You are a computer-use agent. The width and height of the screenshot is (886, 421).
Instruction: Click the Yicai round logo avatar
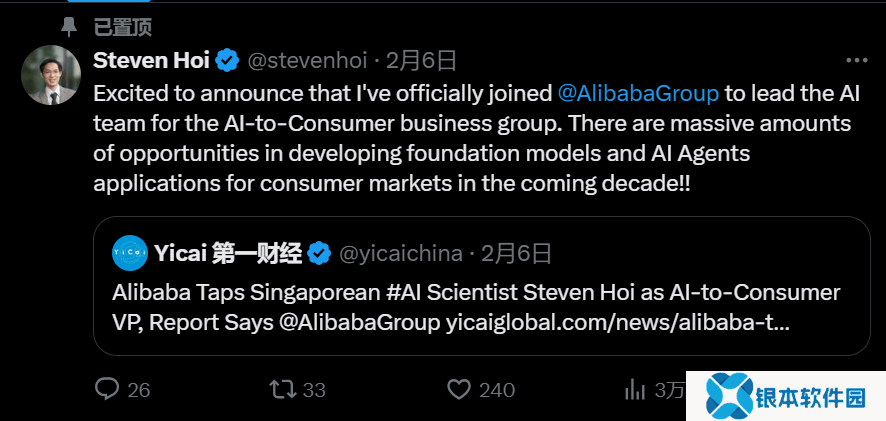pyautogui.click(x=130, y=254)
